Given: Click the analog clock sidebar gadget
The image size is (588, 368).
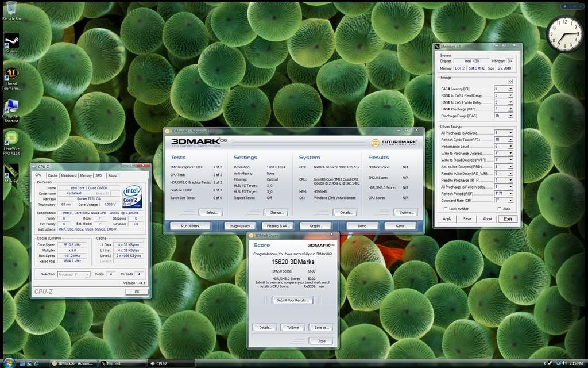Looking at the screenshot, I should pos(565,34).
